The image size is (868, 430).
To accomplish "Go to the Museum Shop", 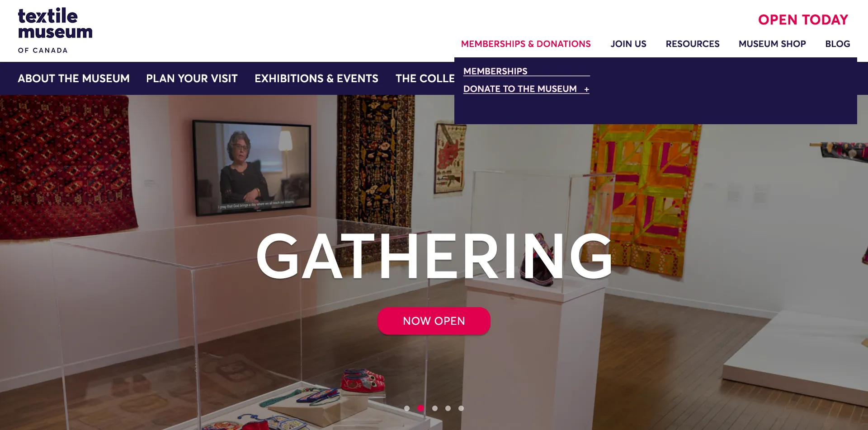I will pos(772,44).
